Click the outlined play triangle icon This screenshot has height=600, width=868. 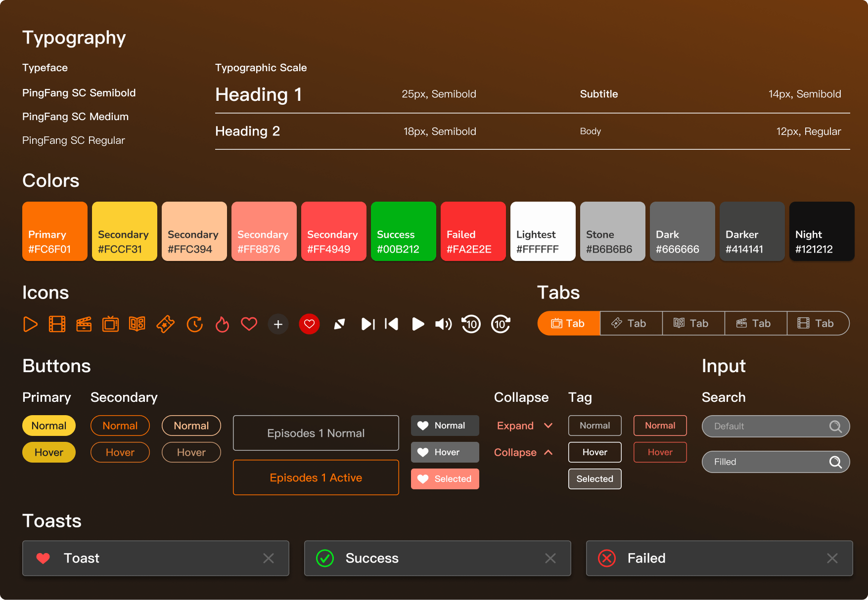(x=30, y=324)
